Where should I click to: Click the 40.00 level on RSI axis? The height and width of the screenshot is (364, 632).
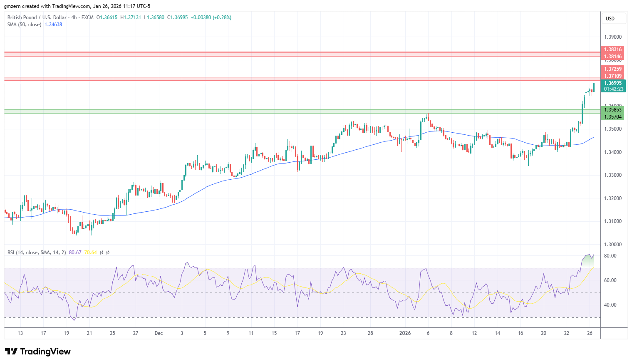(x=610, y=305)
